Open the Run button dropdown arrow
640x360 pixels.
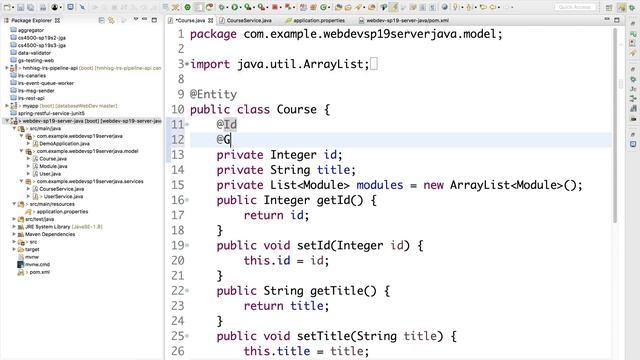[240, 7]
